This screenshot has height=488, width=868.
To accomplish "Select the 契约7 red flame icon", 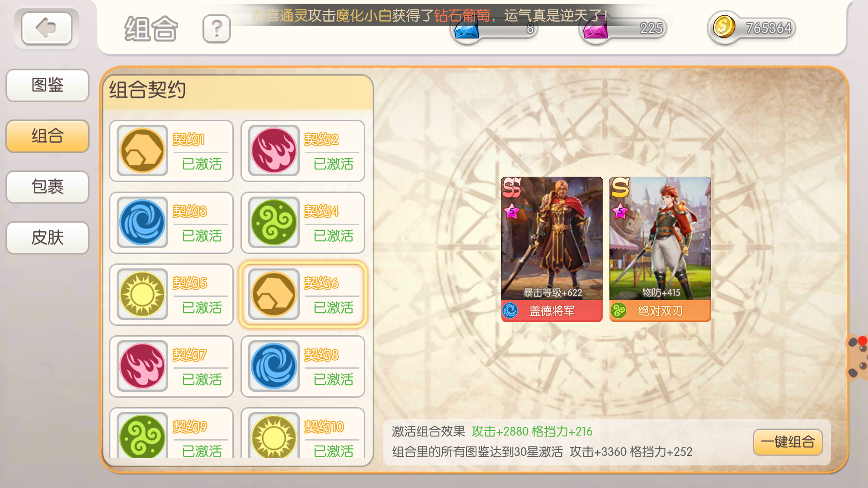I will [142, 366].
